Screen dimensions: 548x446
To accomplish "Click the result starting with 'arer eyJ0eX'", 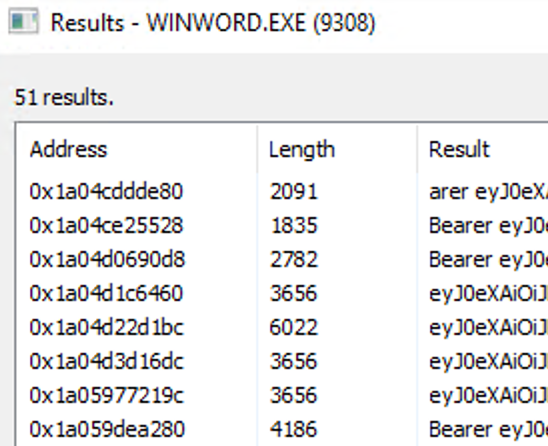I will [488, 192].
